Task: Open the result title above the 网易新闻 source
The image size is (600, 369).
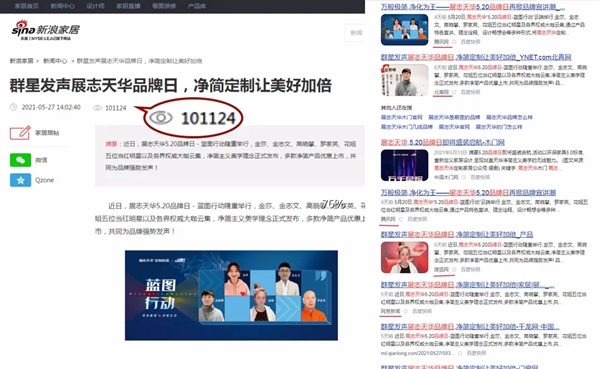Action: pyautogui.click(x=467, y=285)
